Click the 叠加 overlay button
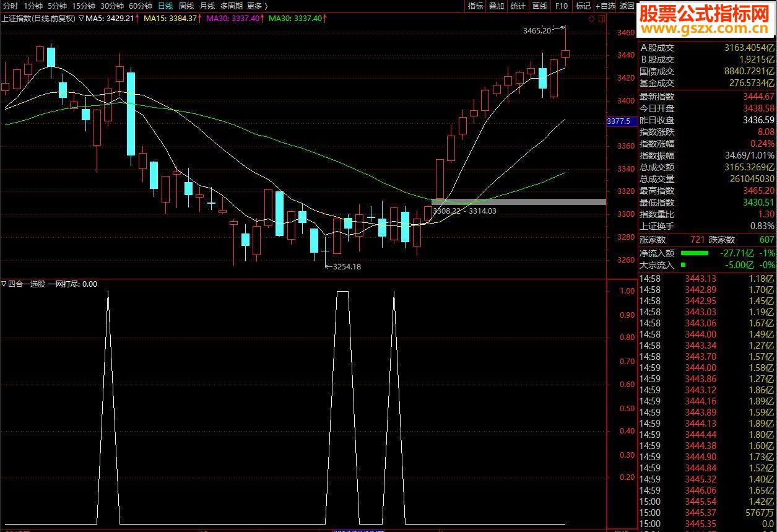The height and width of the screenshot is (532, 777). pyautogui.click(x=497, y=6)
